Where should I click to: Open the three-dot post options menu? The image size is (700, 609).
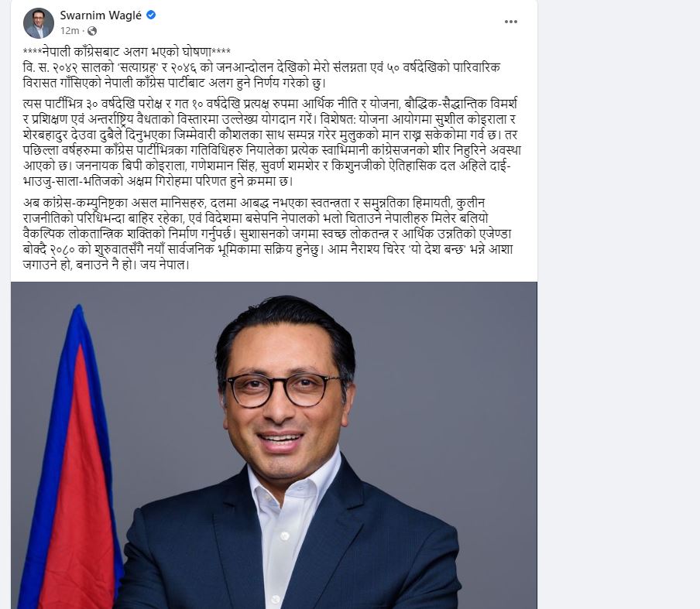pyautogui.click(x=511, y=22)
